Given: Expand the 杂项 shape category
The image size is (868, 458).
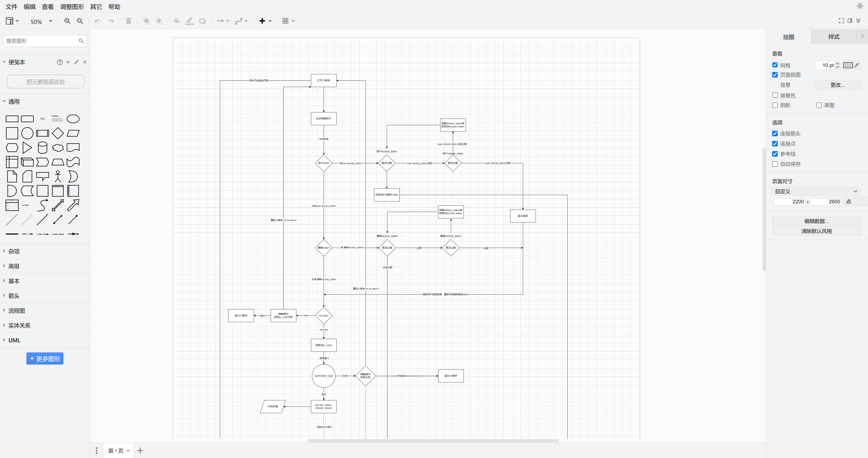Looking at the screenshot, I should 45,251.
